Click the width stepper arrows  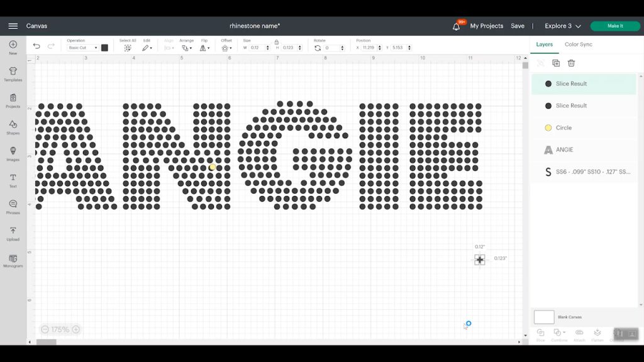[x=268, y=48]
